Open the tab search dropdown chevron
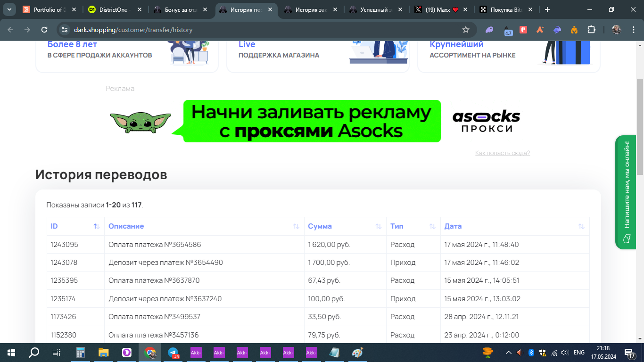Screen dimensions: 644x362 9,9
